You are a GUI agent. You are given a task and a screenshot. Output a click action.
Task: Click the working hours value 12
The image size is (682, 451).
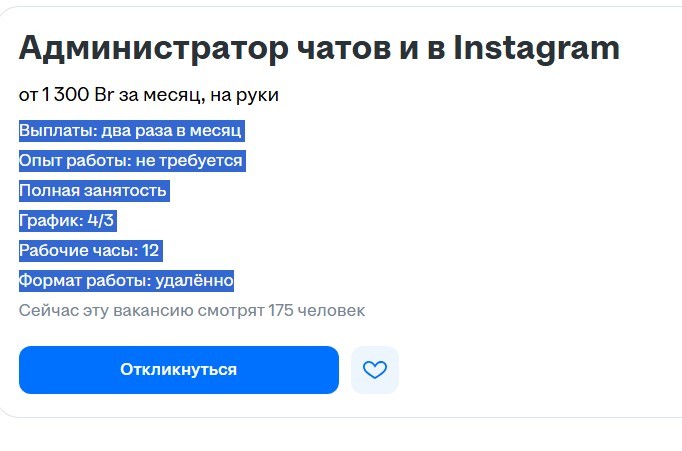pyautogui.click(x=151, y=251)
